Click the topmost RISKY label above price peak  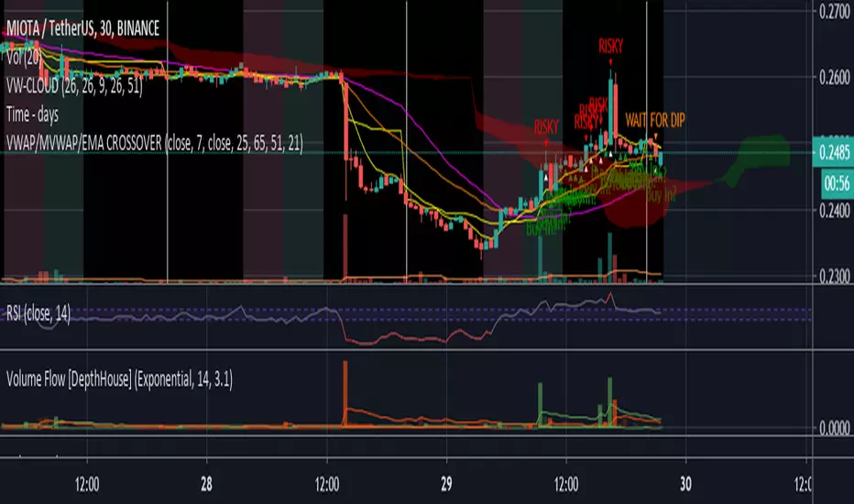(x=610, y=47)
